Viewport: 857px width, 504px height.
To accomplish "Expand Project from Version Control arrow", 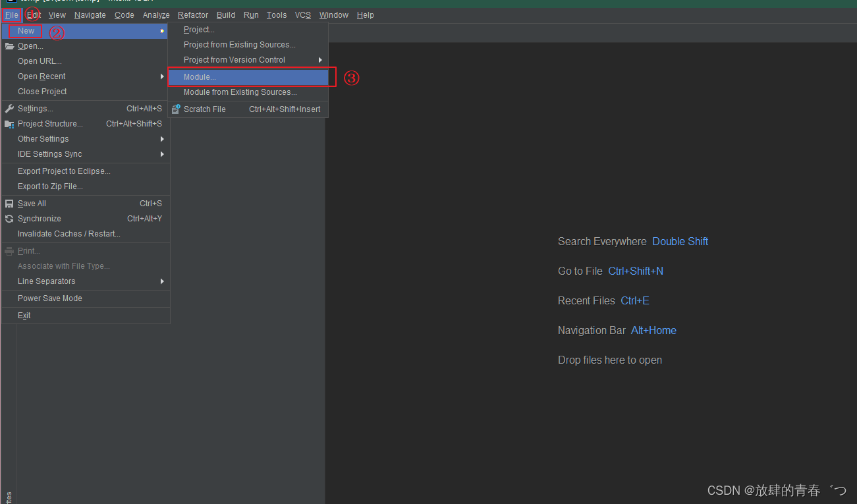I will click(x=321, y=60).
